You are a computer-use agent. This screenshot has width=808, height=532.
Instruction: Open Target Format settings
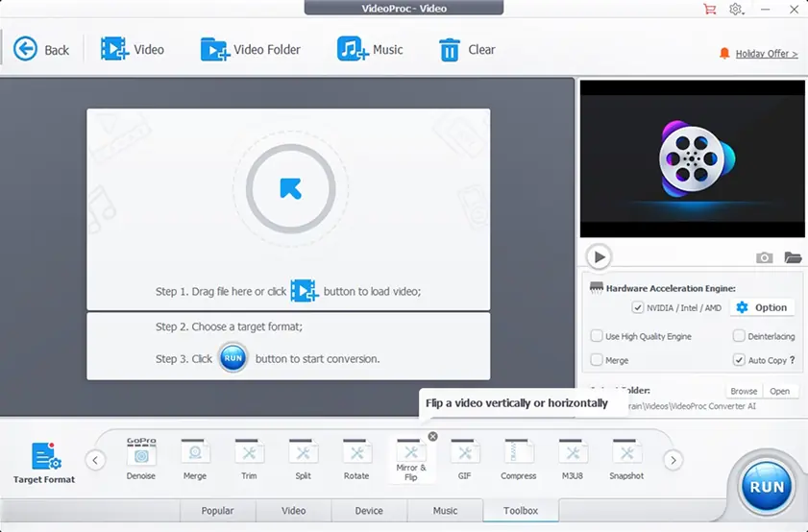[x=44, y=463]
